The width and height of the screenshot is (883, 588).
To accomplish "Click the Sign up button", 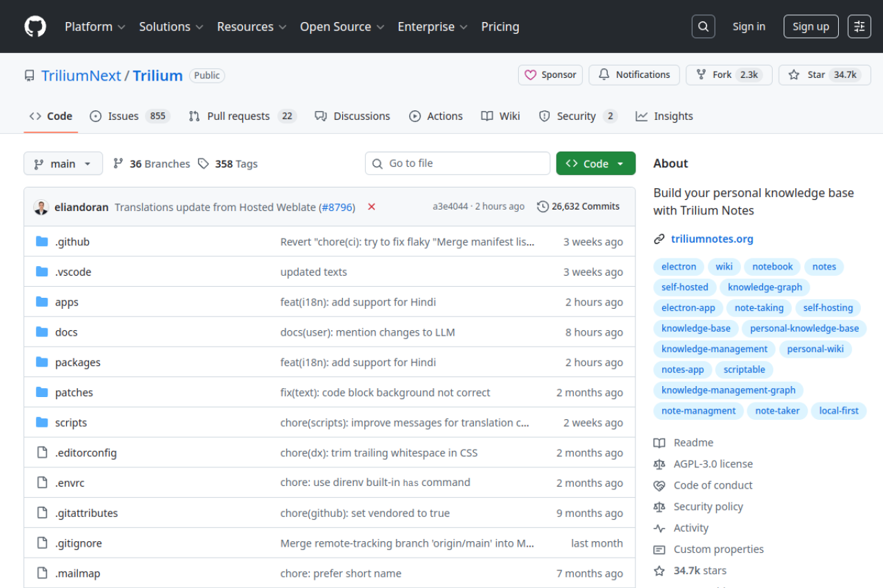I will tap(811, 27).
